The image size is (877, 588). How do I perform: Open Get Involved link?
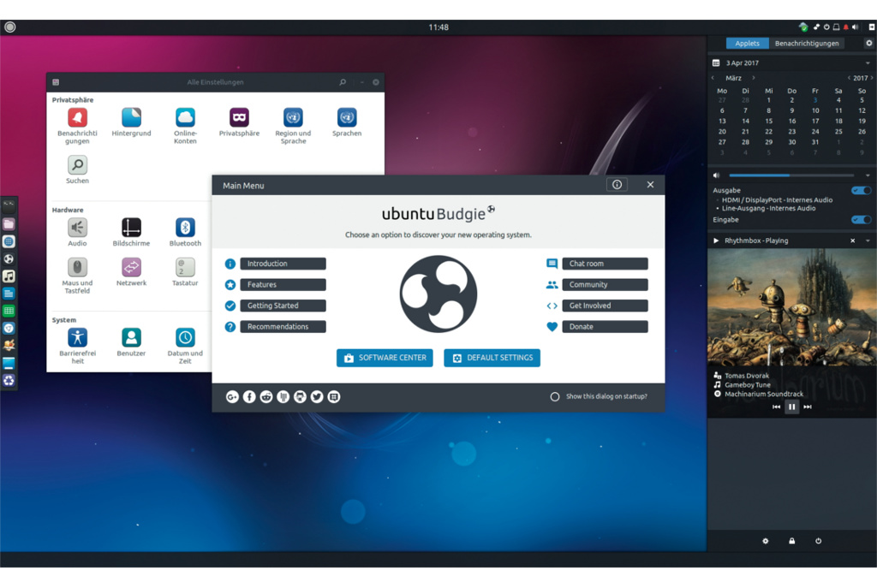(x=606, y=306)
